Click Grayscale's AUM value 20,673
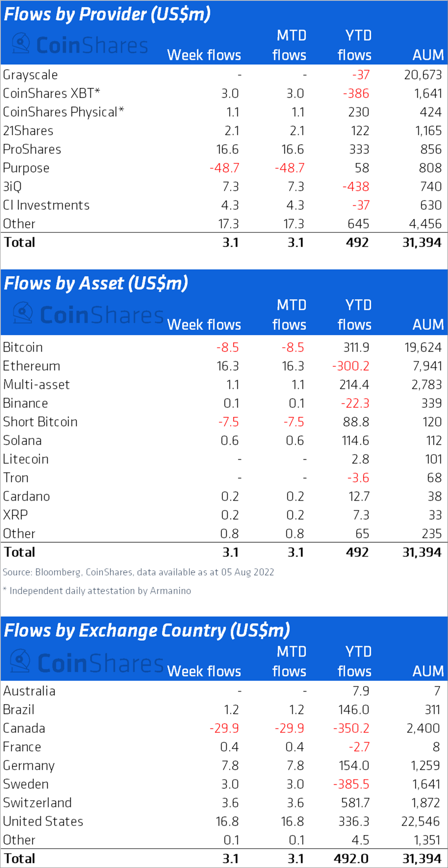448x868 pixels. coord(423,75)
